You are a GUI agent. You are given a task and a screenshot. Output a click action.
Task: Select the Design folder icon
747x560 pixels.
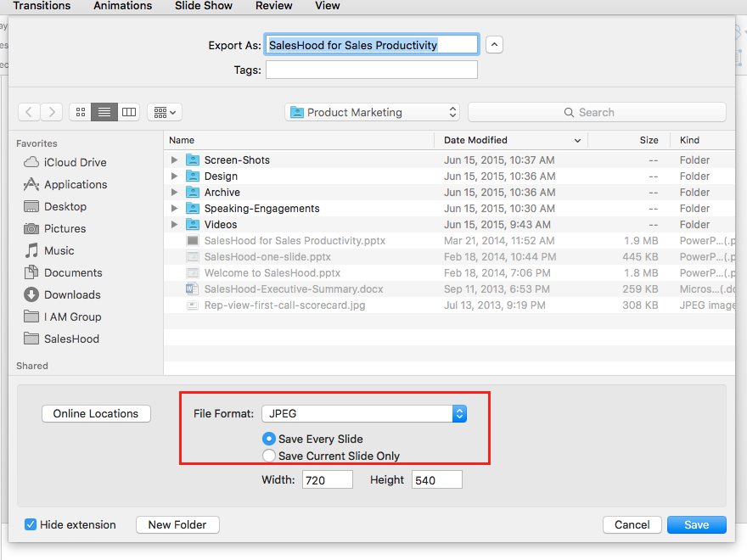point(193,176)
